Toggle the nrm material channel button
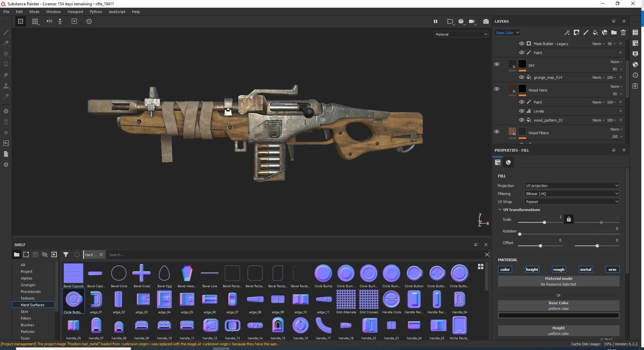This screenshot has width=644, height=350. click(612, 270)
